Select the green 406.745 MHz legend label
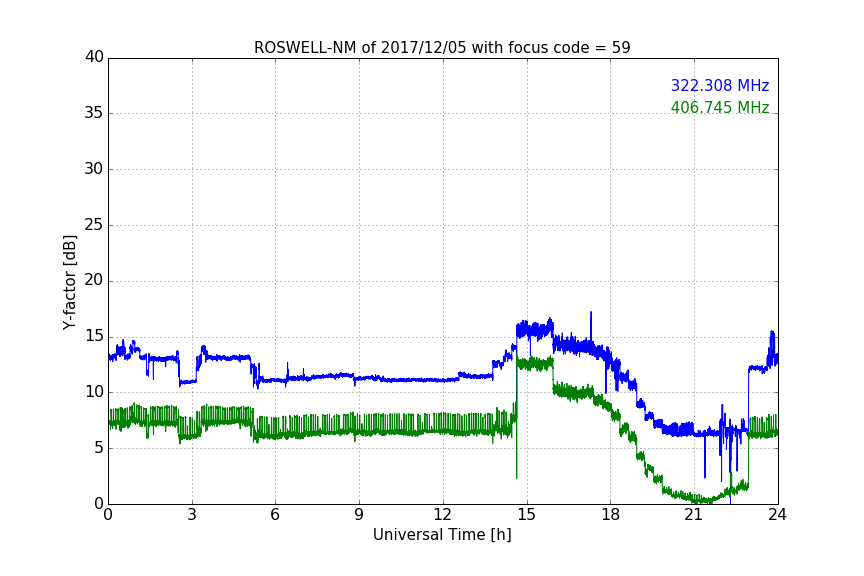This screenshot has height=576, width=864. (720, 107)
